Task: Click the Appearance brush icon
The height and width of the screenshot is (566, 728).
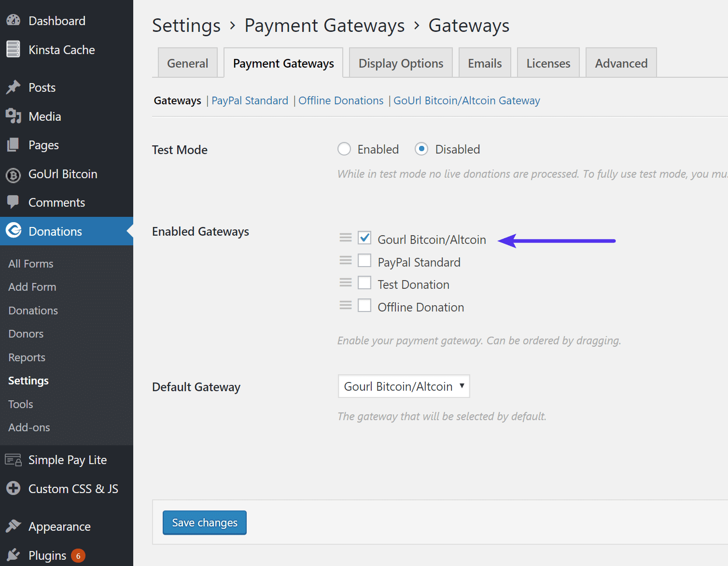Action: (13, 526)
